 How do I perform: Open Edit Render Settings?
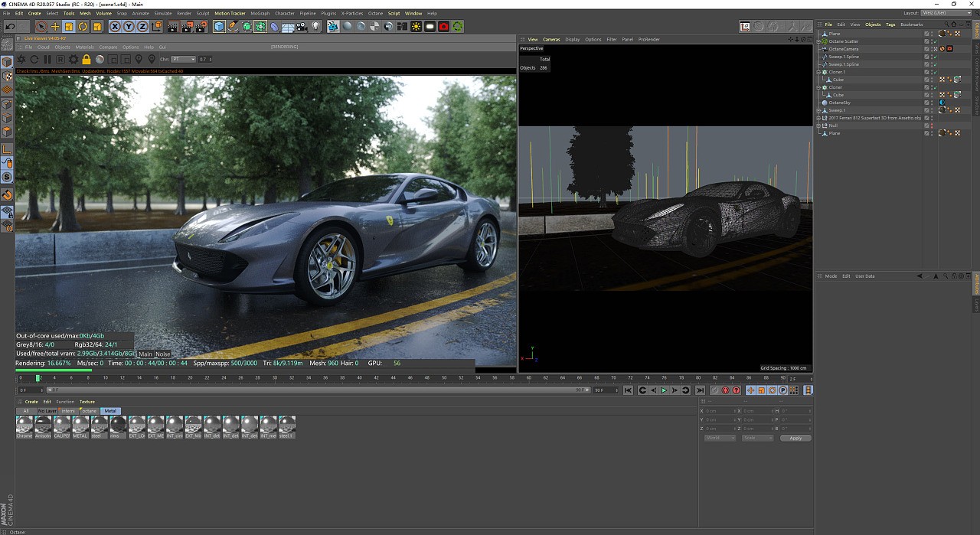point(202,27)
